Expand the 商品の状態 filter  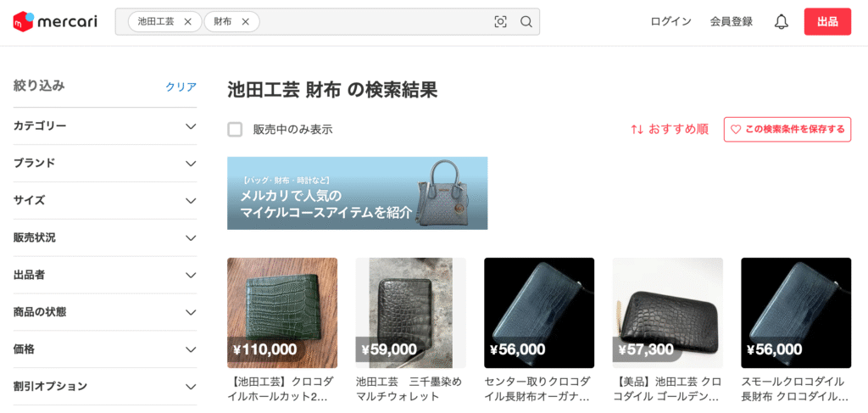point(104,312)
